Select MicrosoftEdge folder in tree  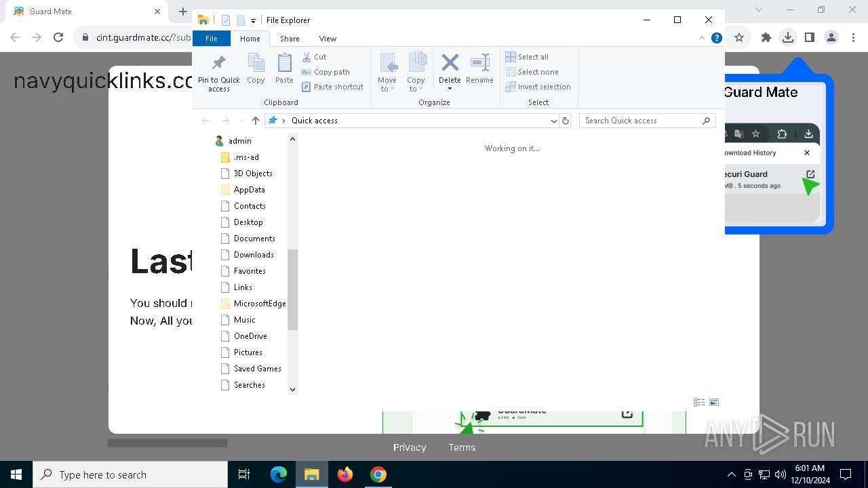[260, 304]
